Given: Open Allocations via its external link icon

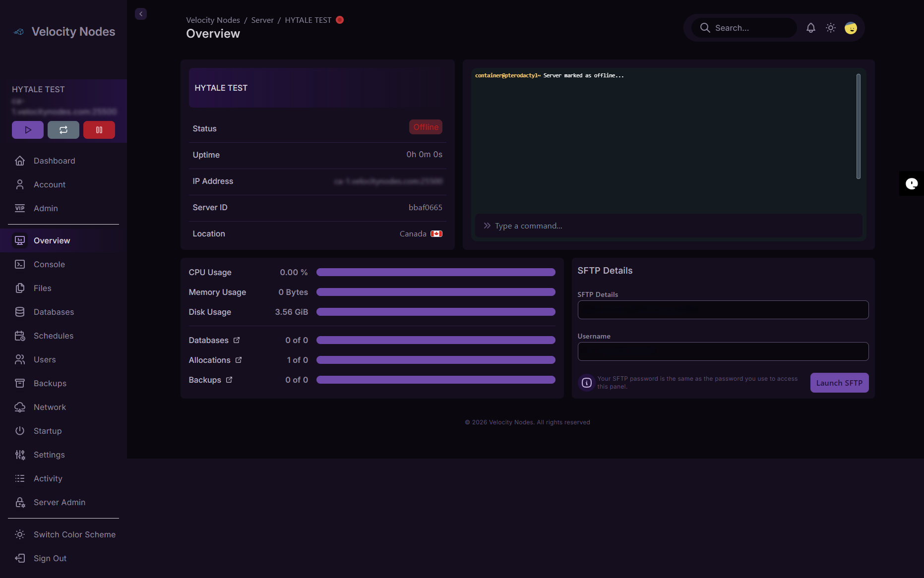Looking at the screenshot, I should click(x=239, y=359).
